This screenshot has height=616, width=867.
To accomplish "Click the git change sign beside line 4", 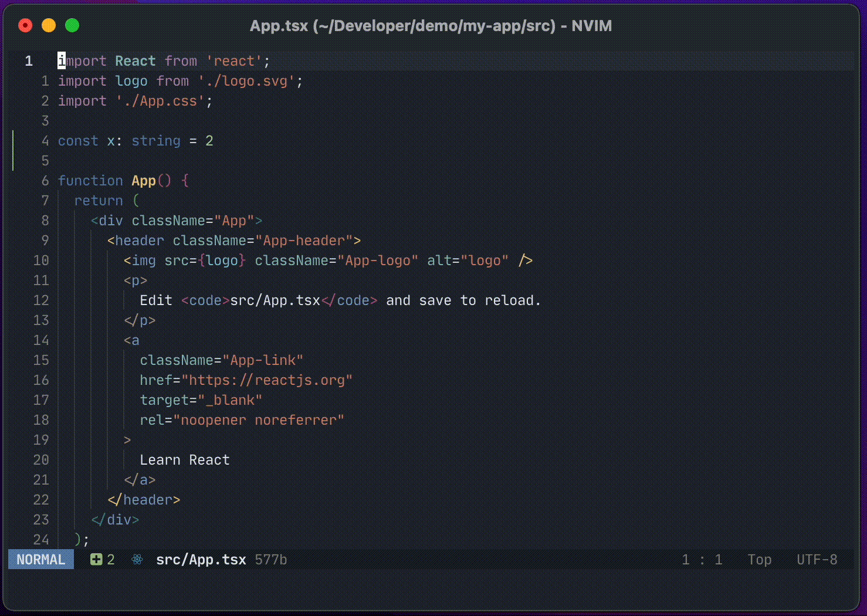I will click(x=13, y=141).
